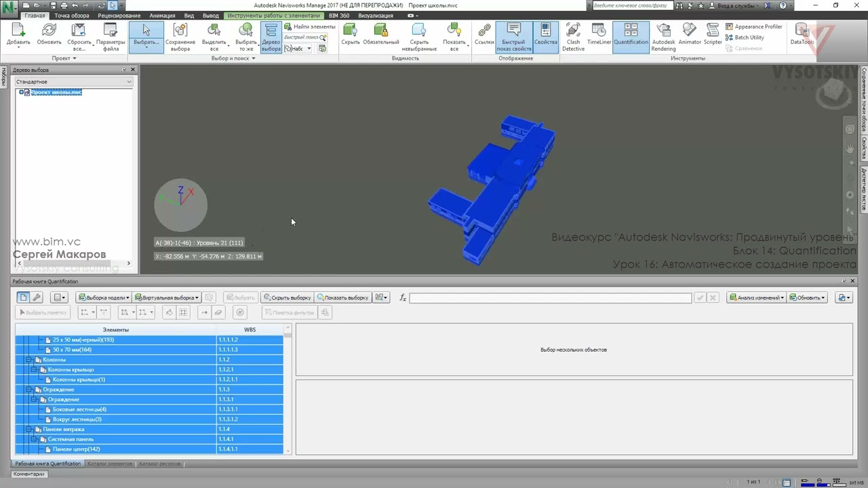This screenshot has width=868, height=488.
Task: Open the Точка обзора ribbon tab
Action: coord(71,16)
